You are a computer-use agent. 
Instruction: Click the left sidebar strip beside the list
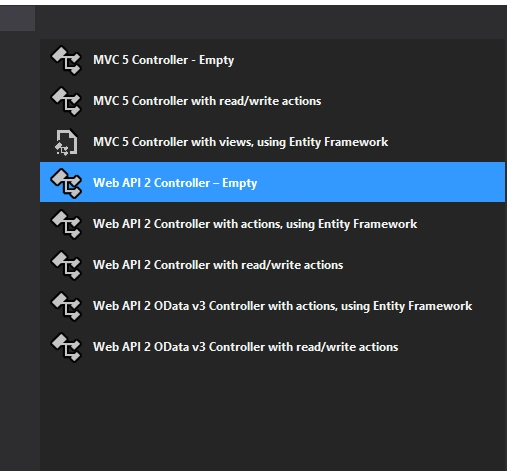[x=20, y=251]
